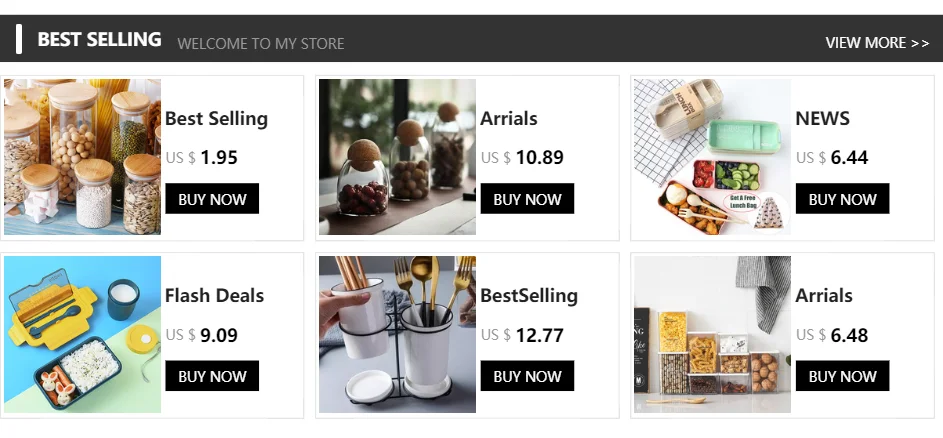Screen dimensions: 943x438
Task: Open the yellow bento box image
Action: 82,334
